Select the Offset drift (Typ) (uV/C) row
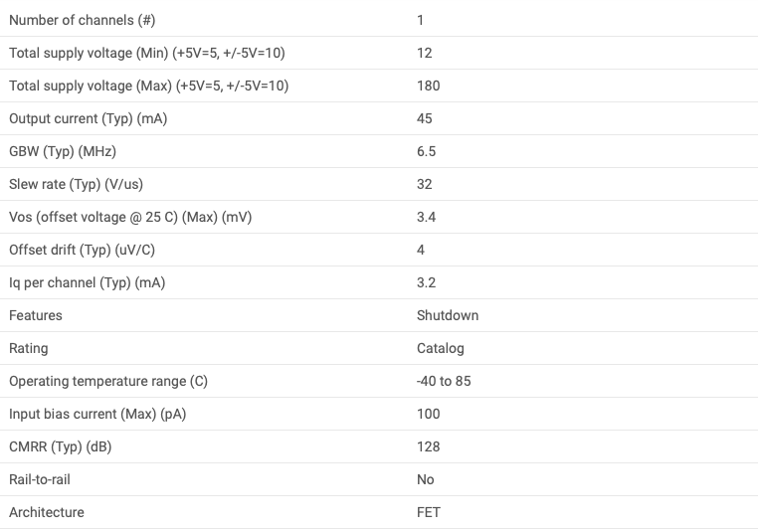Screen dimensions: 758x532 coord(379,250)
